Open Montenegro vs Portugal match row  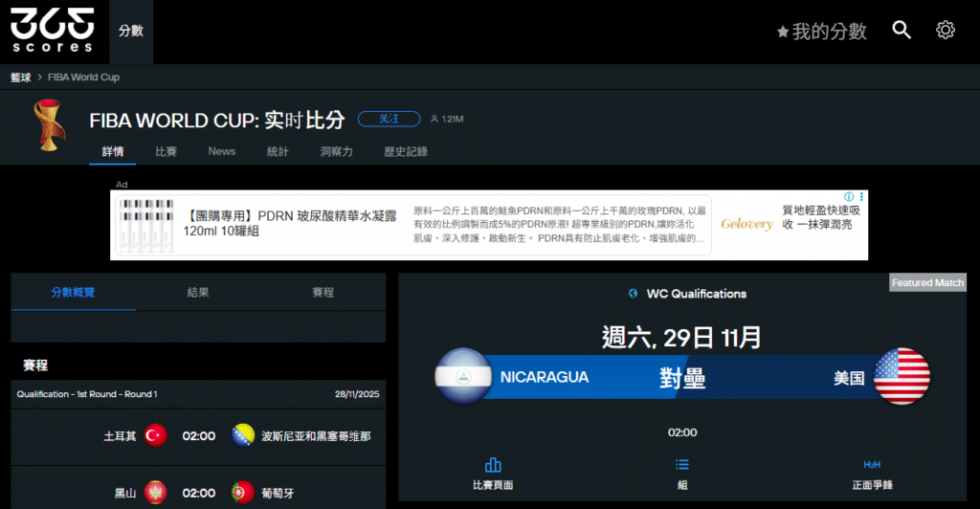coord(198,493)
